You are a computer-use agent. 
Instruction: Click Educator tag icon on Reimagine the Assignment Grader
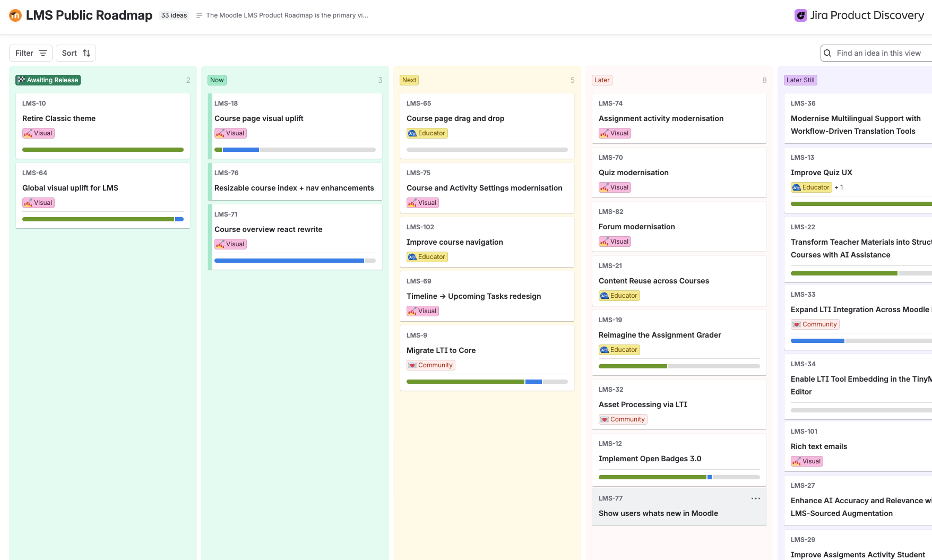[605, 350]
